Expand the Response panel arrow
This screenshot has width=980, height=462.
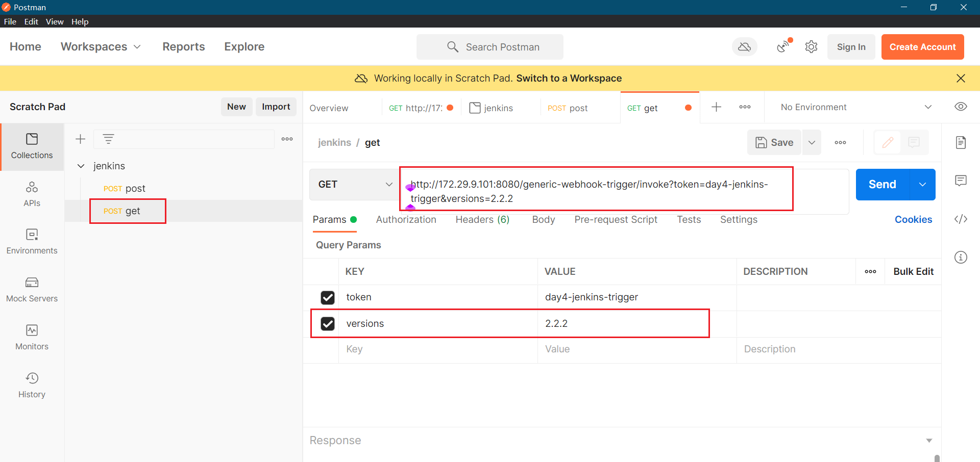point(929,441)
